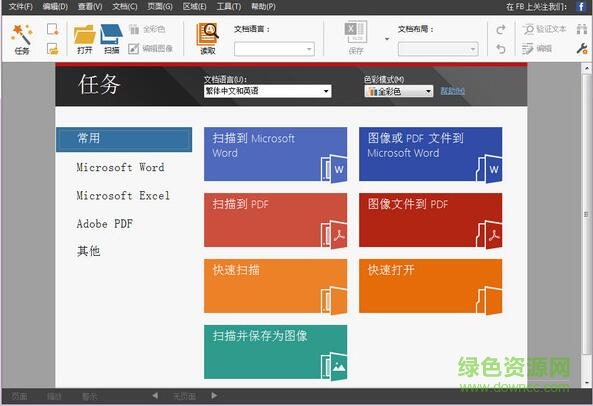
Task: Select the Microsoft Excel task category
Action: 123,195
